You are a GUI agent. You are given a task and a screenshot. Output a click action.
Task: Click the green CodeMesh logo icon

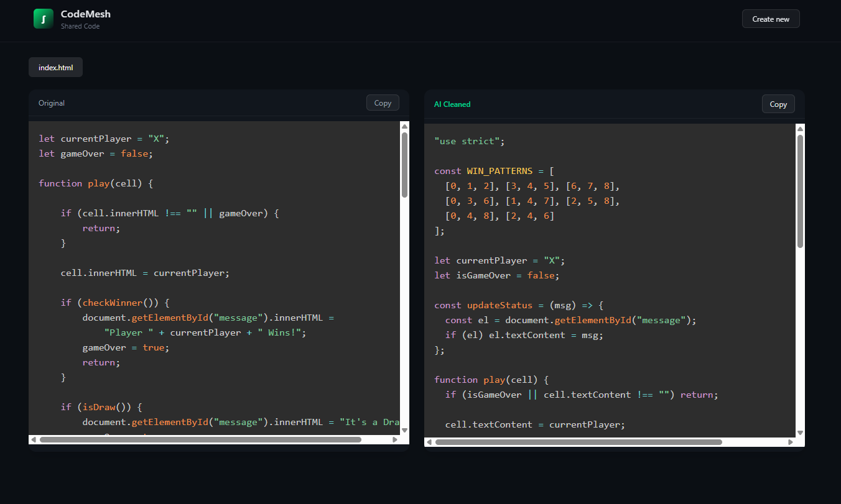42,18
